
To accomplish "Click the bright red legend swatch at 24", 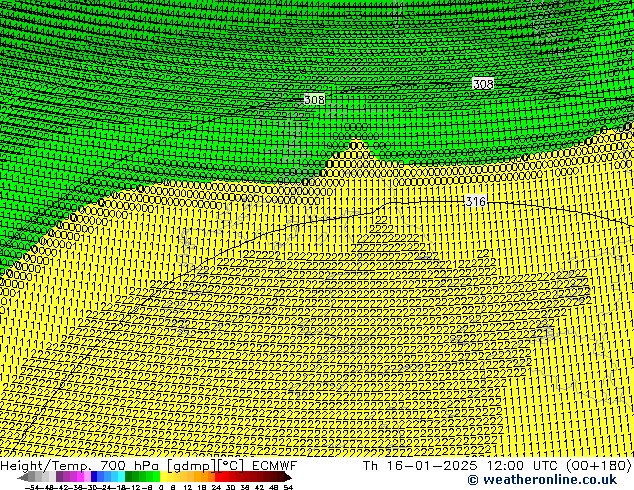I will coord(218,477).
